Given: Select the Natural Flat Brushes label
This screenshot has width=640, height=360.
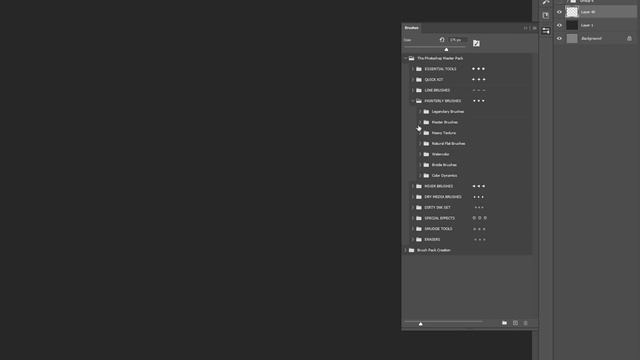Looking at the screenshot, I should pyautogui.click(x=448, y=143).
